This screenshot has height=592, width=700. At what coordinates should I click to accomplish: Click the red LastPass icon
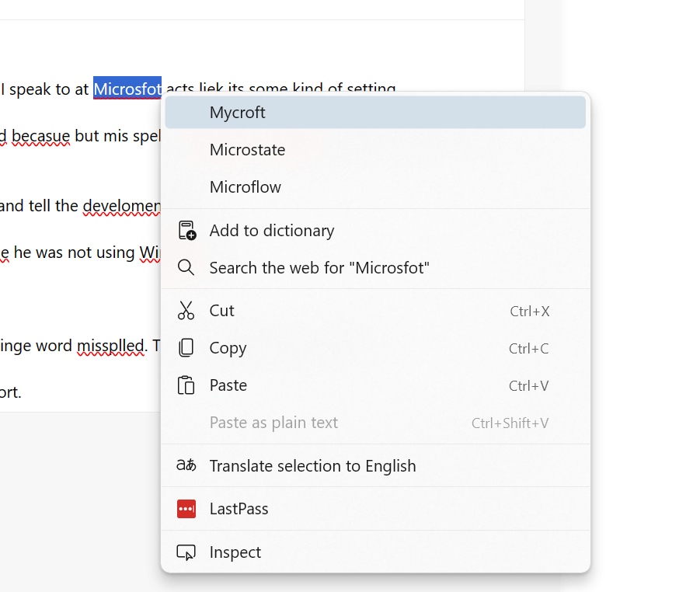point(186,509)
